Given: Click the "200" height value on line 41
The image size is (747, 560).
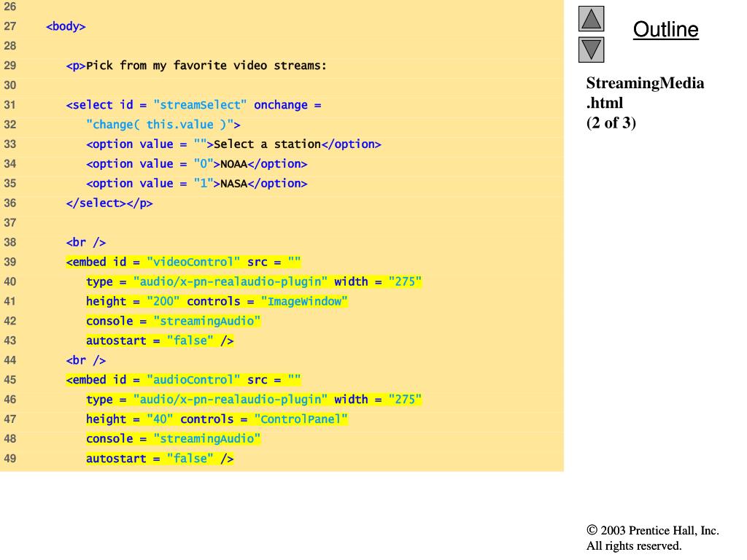Looking at the screenshot, I should [163, 301].
